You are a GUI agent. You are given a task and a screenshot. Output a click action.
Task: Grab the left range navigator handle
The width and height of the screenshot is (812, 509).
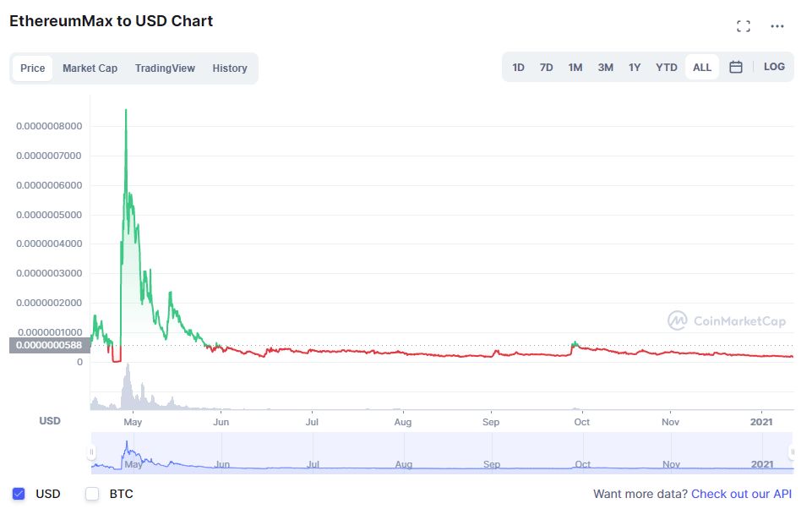[91, 452]
